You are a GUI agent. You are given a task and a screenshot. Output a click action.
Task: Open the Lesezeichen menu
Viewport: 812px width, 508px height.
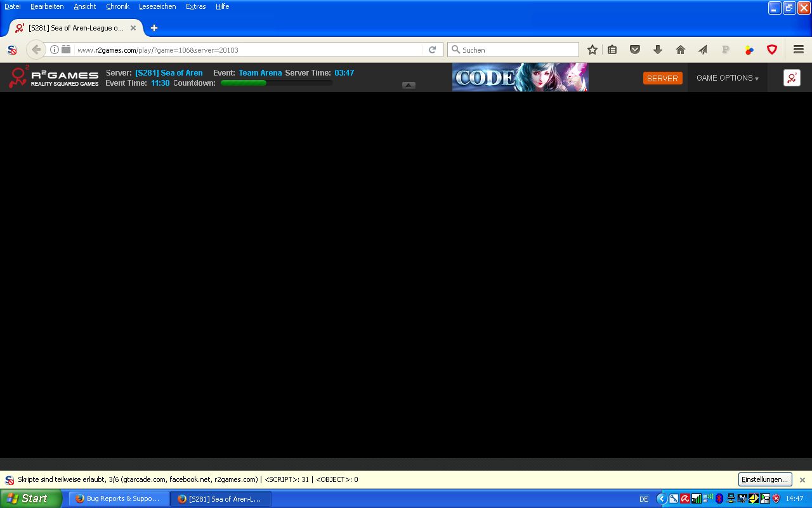157,6
